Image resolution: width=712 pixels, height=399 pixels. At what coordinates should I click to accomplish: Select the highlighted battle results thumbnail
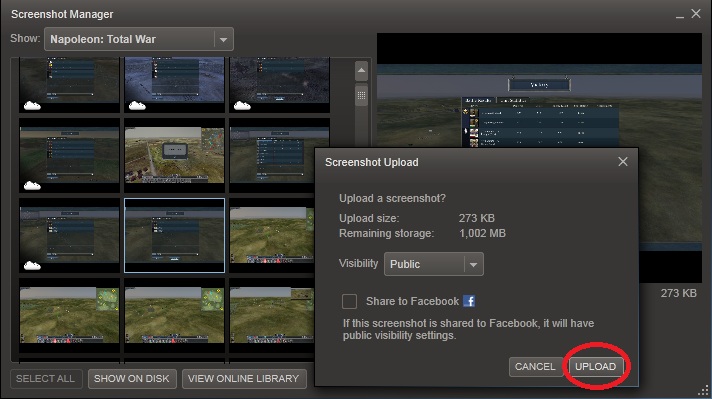coord(174,235)
